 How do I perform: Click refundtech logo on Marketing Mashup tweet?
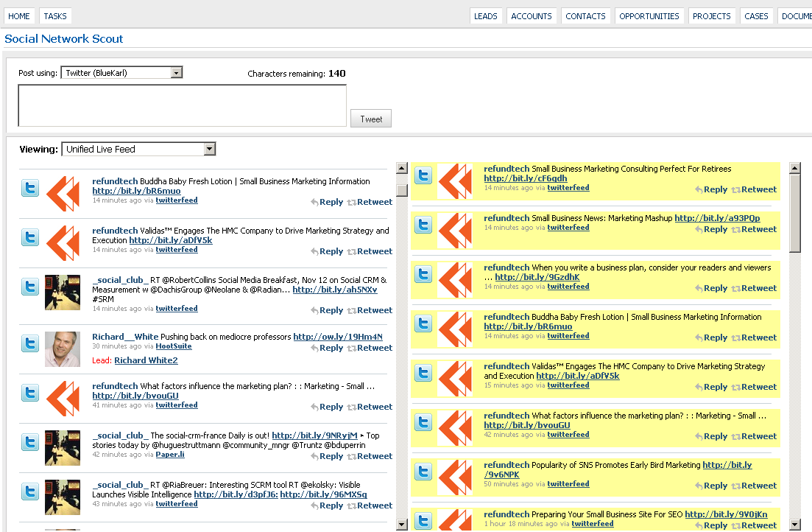tap(455, 231)
